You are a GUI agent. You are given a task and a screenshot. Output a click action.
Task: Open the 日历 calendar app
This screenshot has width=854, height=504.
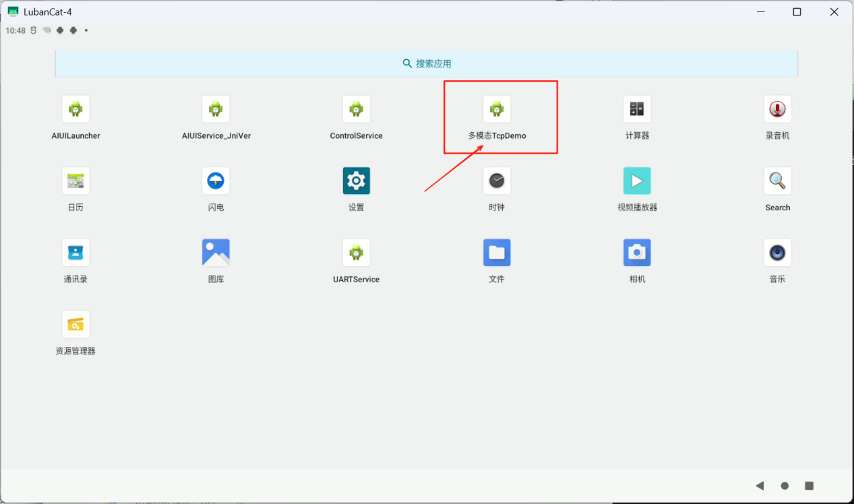75,181
